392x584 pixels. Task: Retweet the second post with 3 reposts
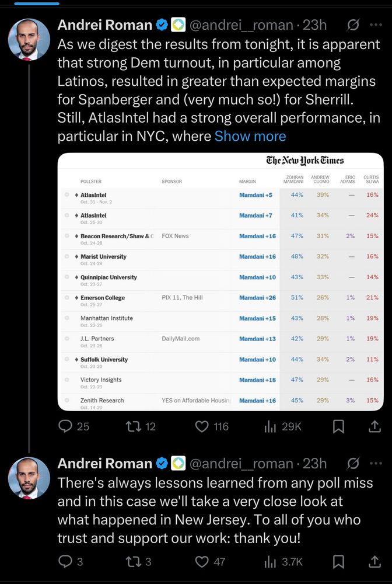click(x=139, y=562)
